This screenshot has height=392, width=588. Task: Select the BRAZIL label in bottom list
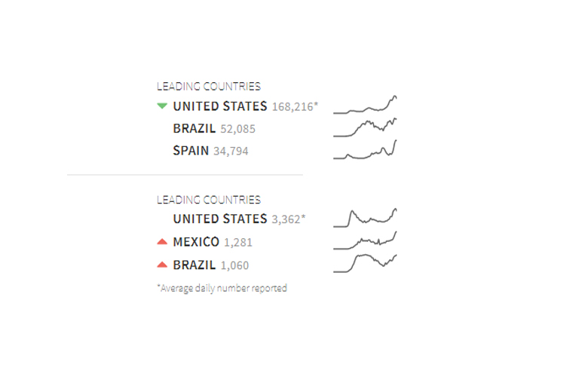click(194, 265)
